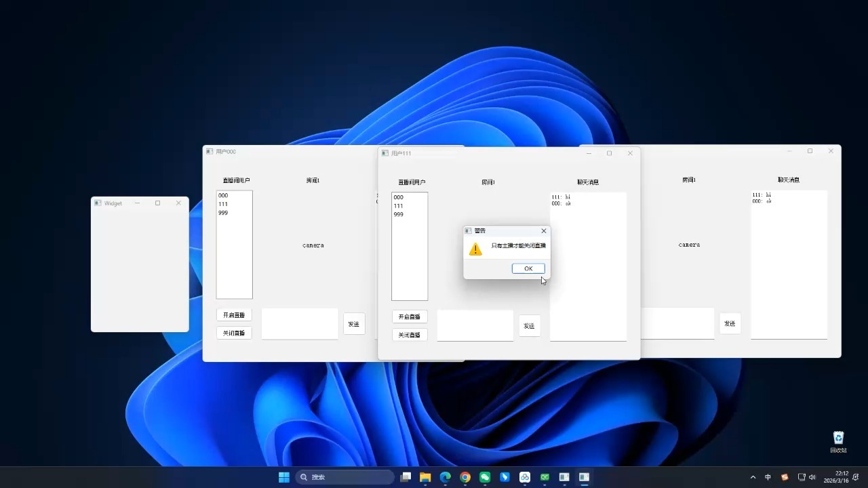Viewport: 868px width, 488px height.
Task: Click the 只有主播才能关闭直播 warning message
Action: pyautogui.click(x=519, y=245)
